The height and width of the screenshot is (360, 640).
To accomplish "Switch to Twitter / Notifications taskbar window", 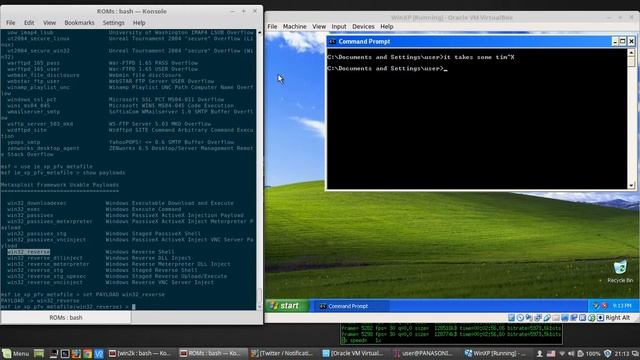I will (x=282, y=353).
